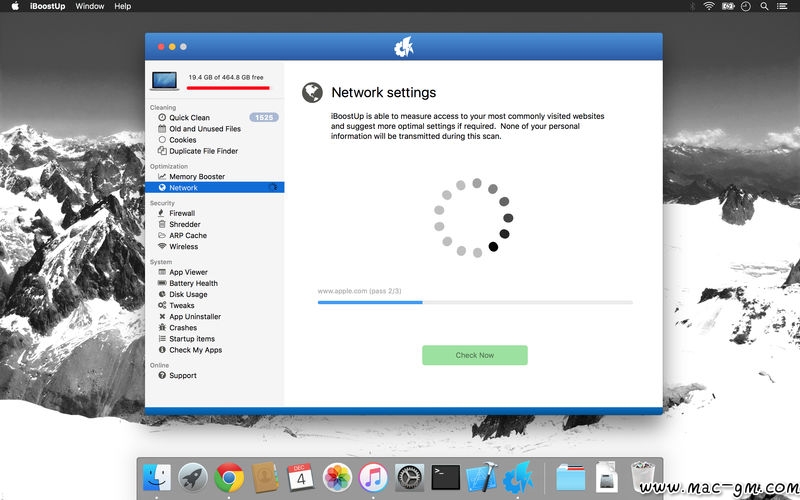The height and width of the screenshot is (500, 800).
Task: Select the Shredder trash icon
Action: click(162, 224)
